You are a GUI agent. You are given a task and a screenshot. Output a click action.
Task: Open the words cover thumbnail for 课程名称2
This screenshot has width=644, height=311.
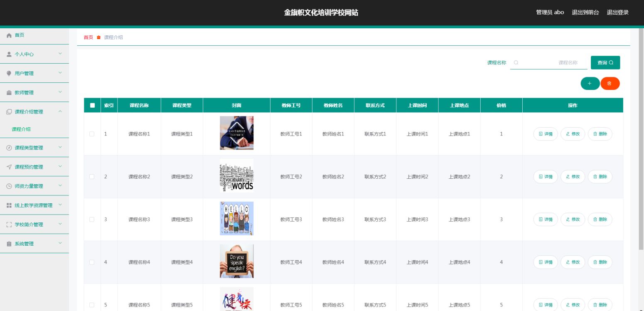[236, 176]
